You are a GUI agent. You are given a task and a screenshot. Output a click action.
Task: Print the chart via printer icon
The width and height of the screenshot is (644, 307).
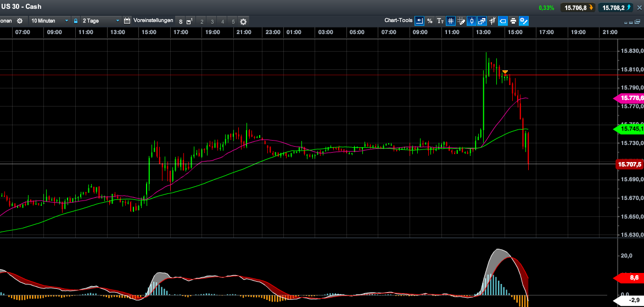(513, 21)
